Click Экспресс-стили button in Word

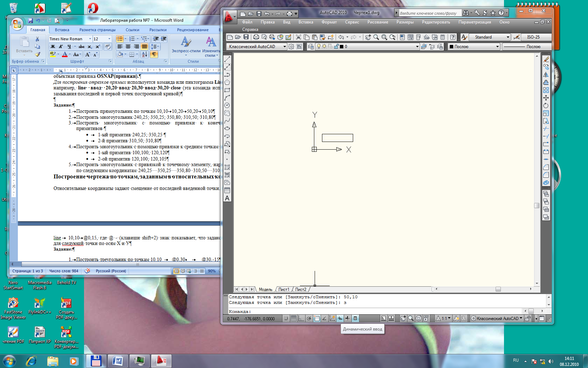coord(186,47)
